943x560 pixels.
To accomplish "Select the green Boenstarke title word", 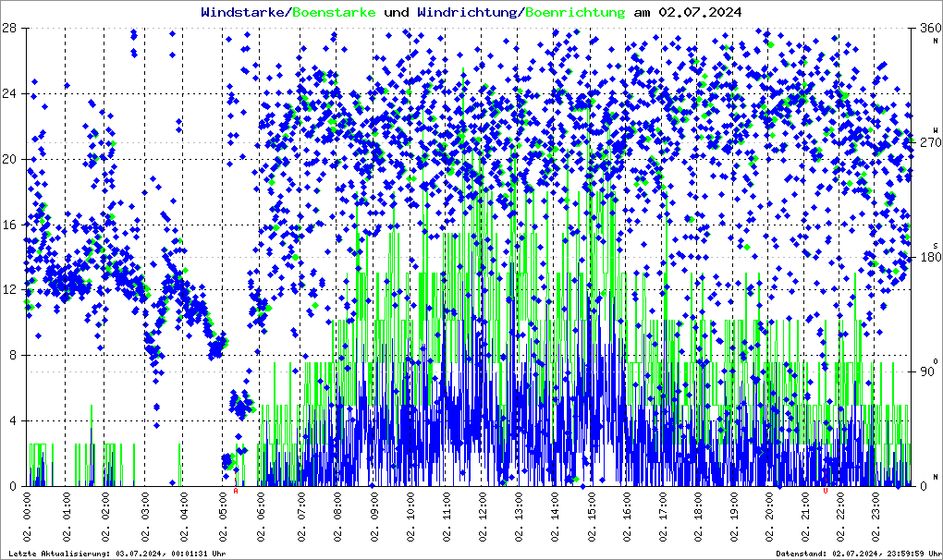I will point(335,12).
